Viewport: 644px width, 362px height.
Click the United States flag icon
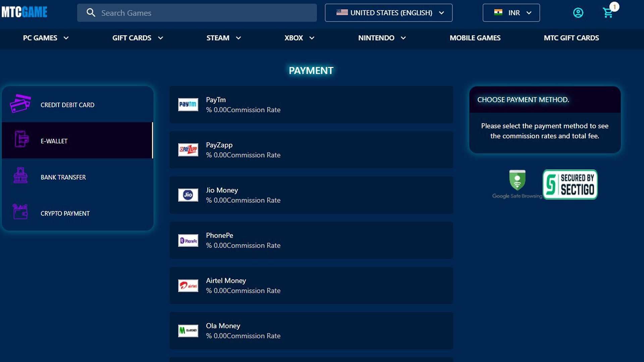click(342, 12)
